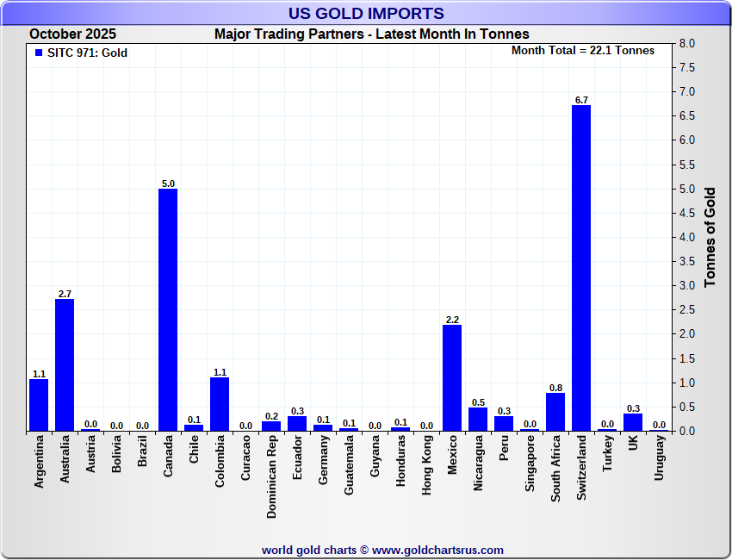Click the Switzerland bar in the chart
732x560 pixels.
click(x=581, y=268)
